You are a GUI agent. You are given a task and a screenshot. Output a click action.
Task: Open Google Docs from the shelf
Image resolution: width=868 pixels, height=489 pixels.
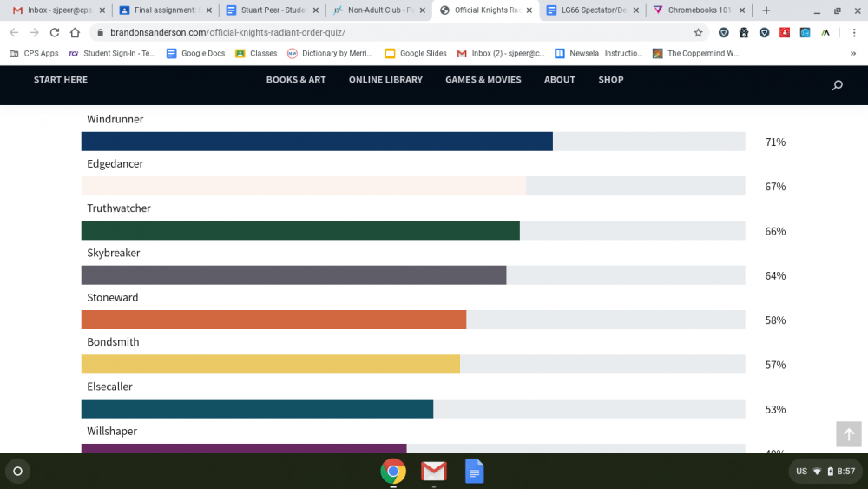point(475,472)
